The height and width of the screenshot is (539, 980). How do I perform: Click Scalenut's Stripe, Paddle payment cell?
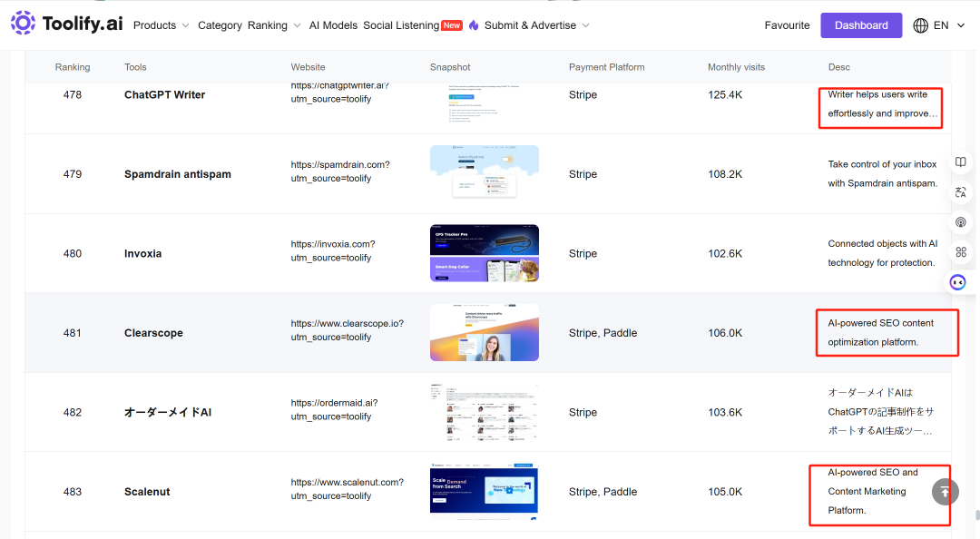click(x=603, y=492)
